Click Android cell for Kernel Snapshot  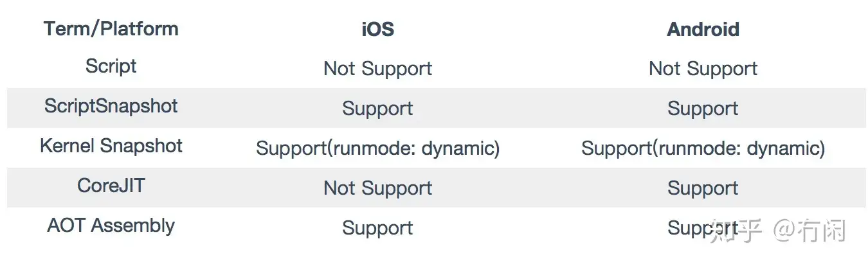point(703,148)
